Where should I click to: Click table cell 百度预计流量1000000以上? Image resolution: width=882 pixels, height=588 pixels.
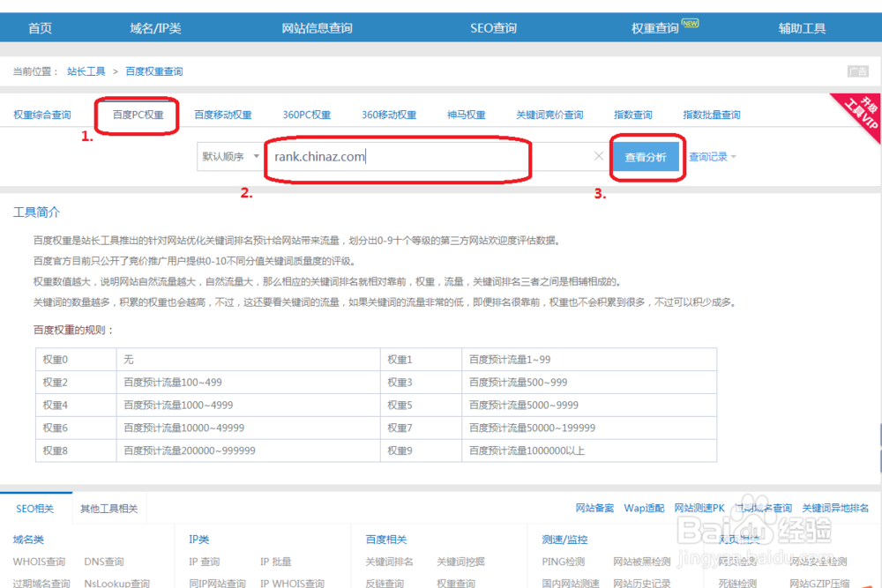[589, 450]
